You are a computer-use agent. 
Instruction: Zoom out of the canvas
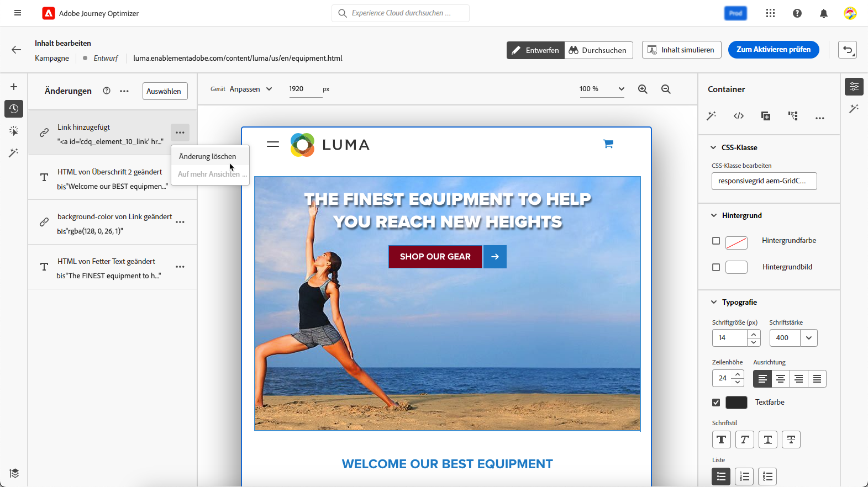(x=666, y=89)
